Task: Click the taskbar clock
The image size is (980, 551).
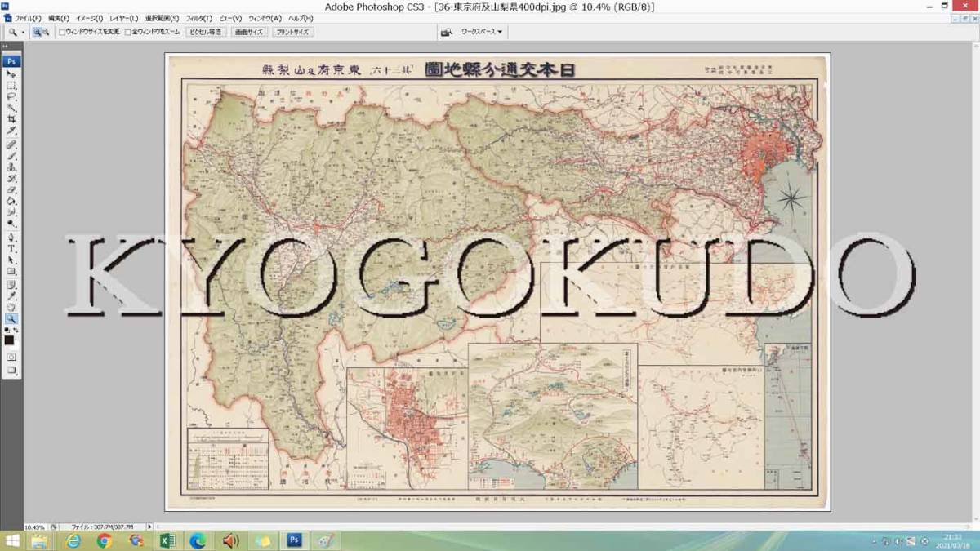Action: [x=953, y=541]
